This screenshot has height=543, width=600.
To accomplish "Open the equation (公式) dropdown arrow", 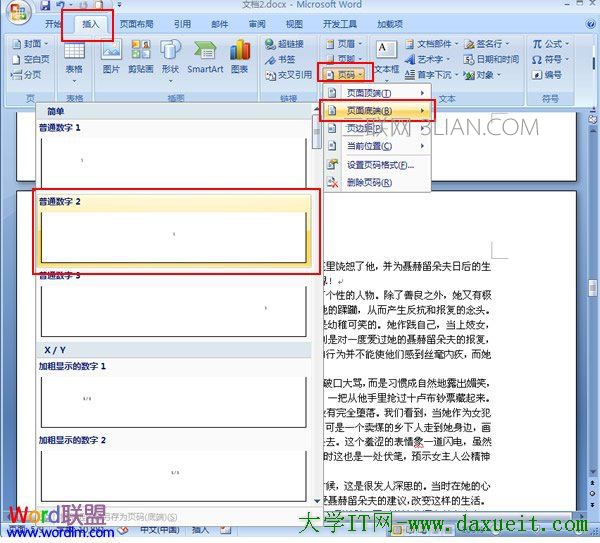I will 567,44.
